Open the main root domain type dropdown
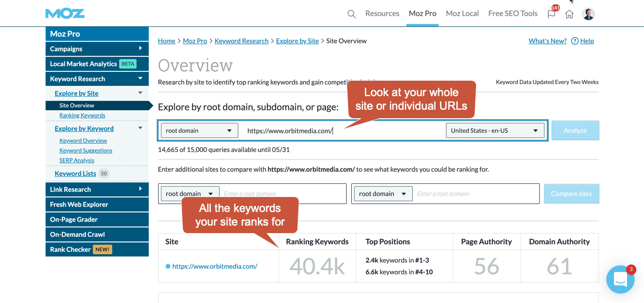The image size is (644, 303). pos(199,130)
